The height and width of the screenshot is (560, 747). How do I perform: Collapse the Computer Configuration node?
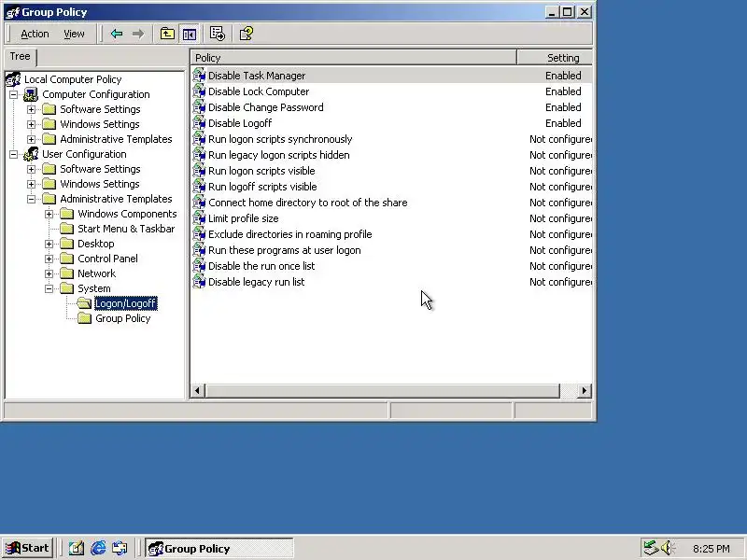[x=13, y=94]
